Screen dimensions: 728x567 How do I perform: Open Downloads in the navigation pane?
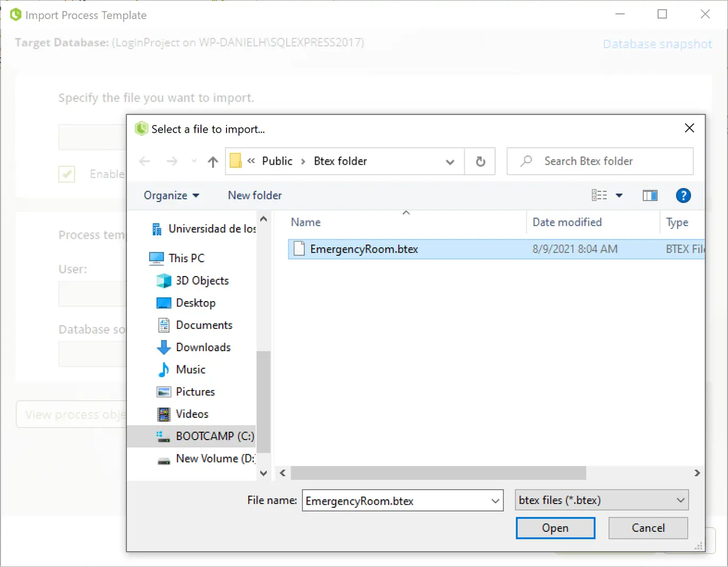[203, 347]
